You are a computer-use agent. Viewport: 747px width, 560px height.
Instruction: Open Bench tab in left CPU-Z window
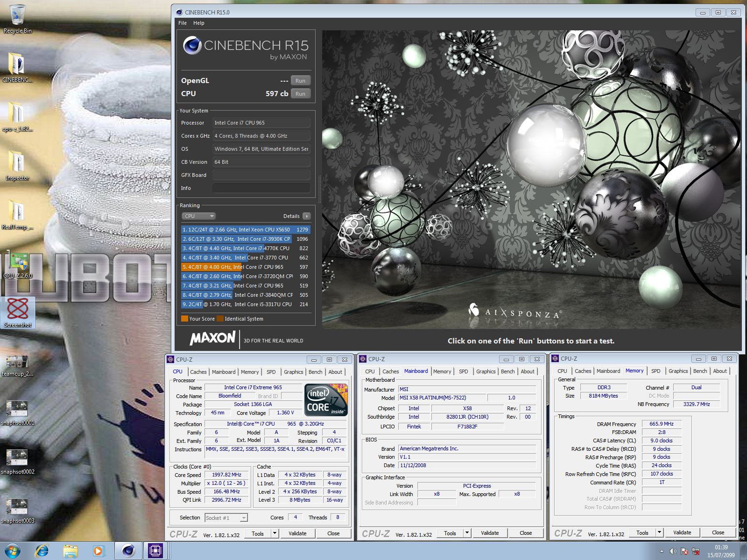316,372
